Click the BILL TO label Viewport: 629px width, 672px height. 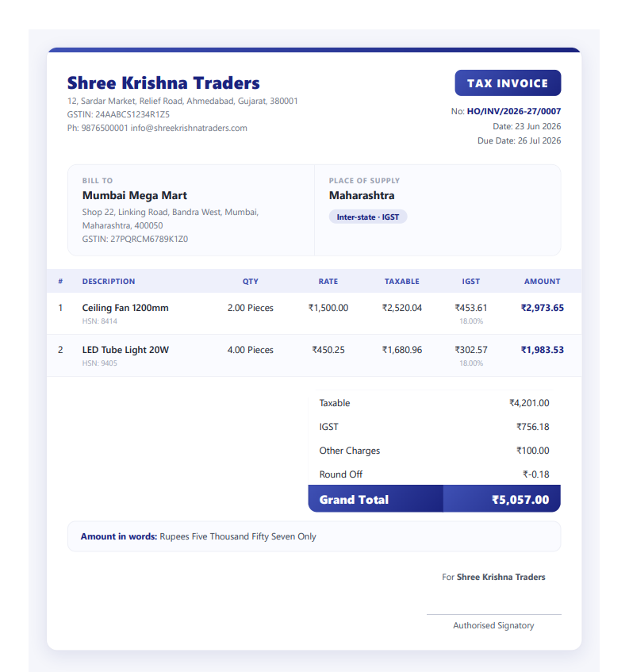click(x=98, y=181)
